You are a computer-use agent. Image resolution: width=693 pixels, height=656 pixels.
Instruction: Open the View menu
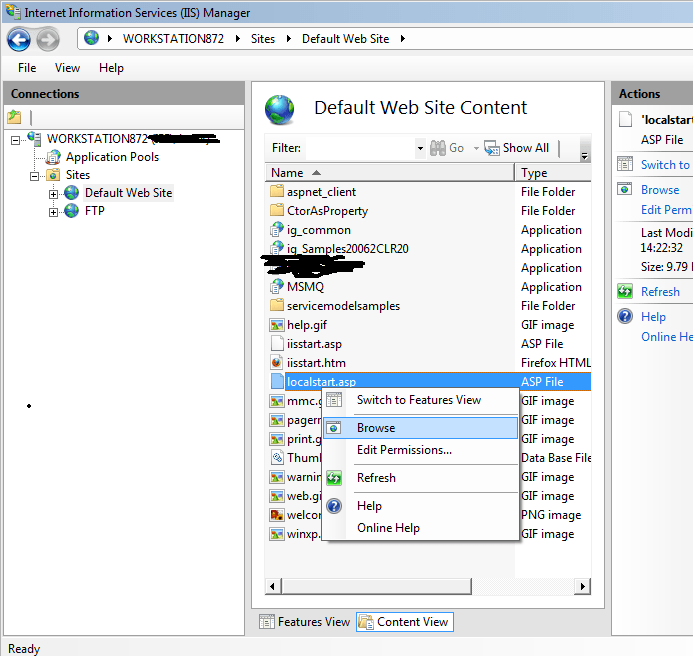click(x=67, y=68)
